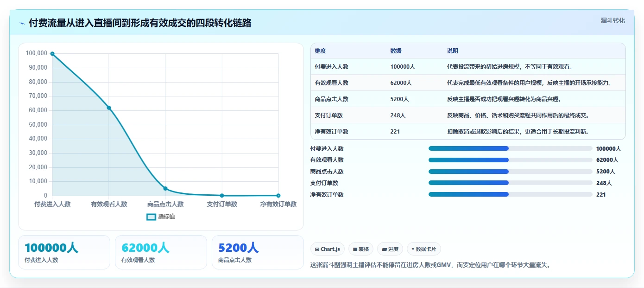Click the 有效观看人数 progress bar
Image resolution: width=644 pixels, height=288 pixels.
click(x=511, y=160)
